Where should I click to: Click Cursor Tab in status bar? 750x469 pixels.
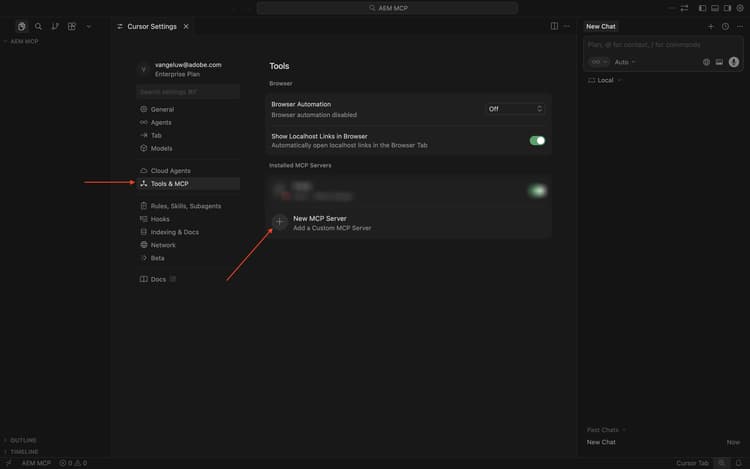coord(692,463)
